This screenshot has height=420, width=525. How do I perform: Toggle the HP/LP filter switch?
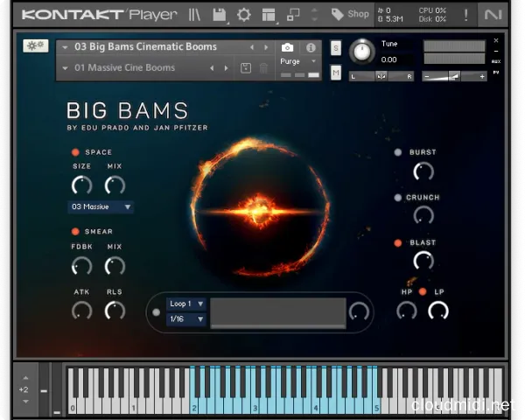(423, 291)
